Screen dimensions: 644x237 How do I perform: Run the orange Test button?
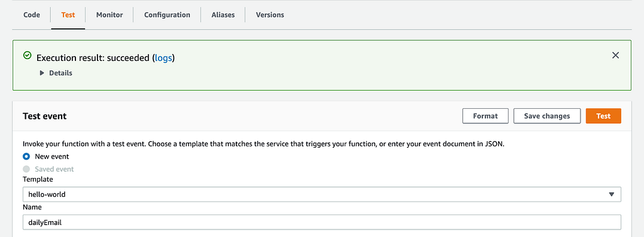pos(603,116)
